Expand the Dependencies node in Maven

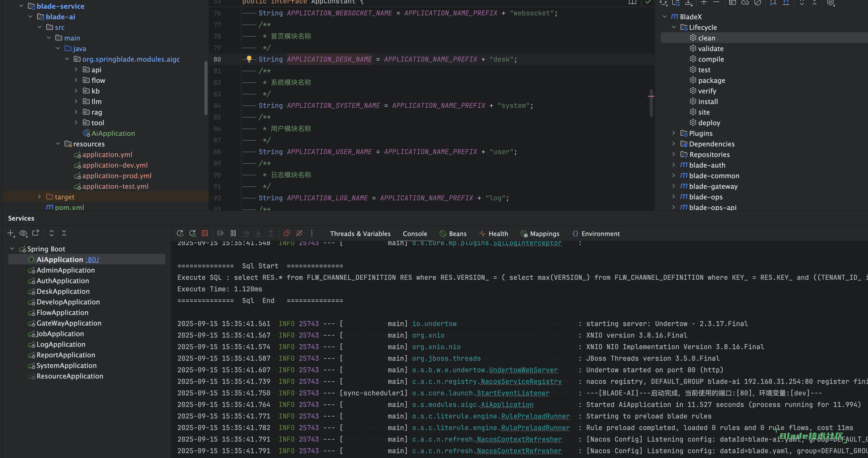674,144
